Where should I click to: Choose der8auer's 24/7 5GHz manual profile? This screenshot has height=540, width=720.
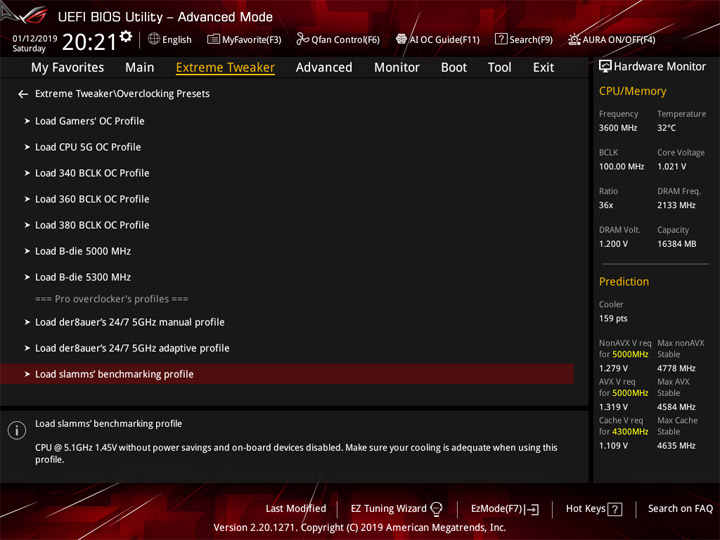click(x=130, y=322)
